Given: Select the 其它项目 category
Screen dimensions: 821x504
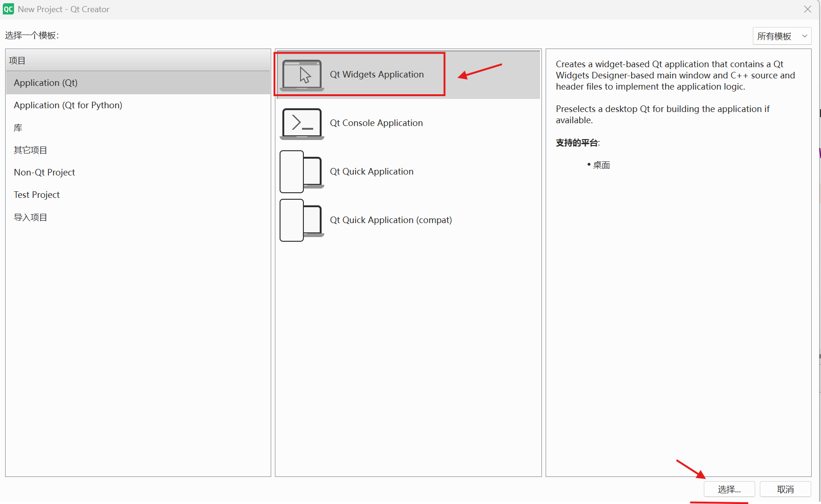Looking at the screenshot, I should pos(138,150).
